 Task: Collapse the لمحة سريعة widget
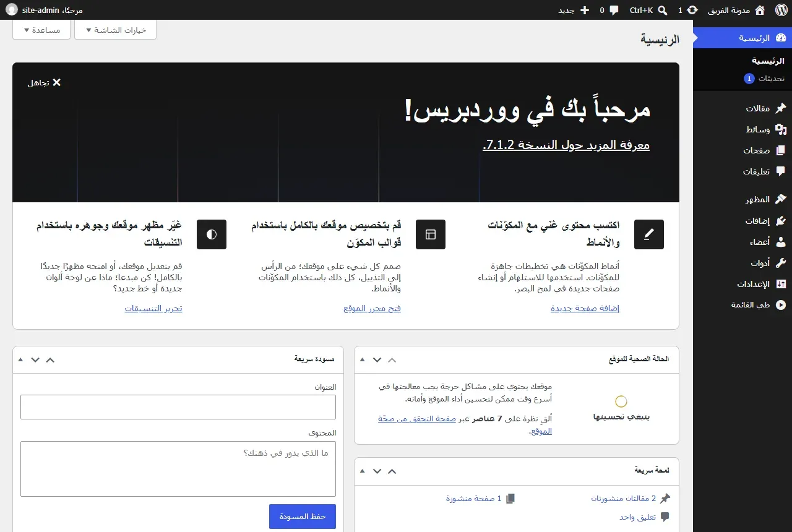tap(363, 471)
